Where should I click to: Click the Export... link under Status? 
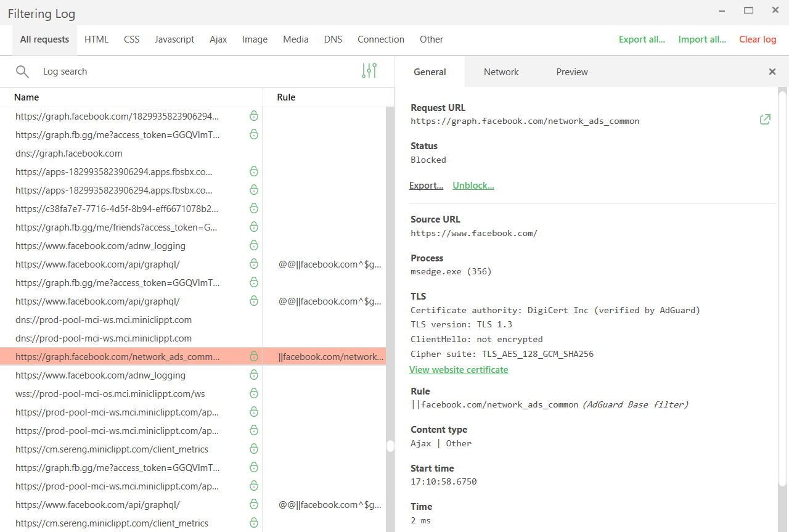pyautogui.click(x=426, y=186)
